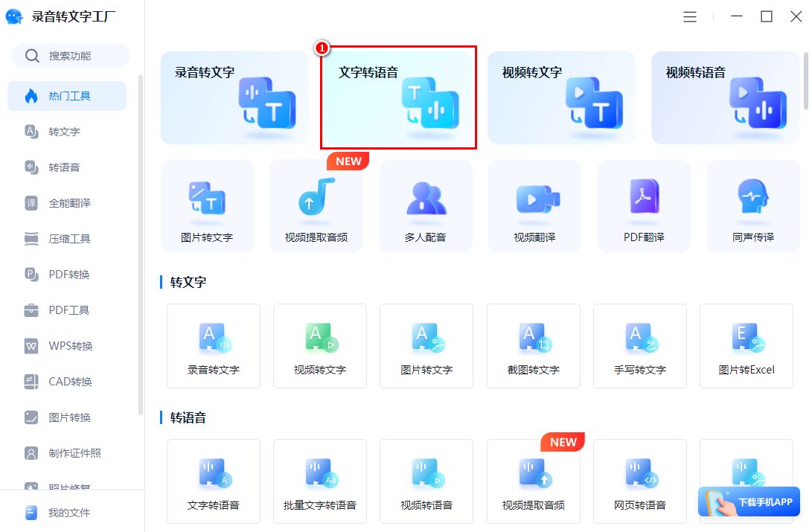Switch to 转文字 sidebar category
Screen dimensions: 812x532
[x=67, y=132]
